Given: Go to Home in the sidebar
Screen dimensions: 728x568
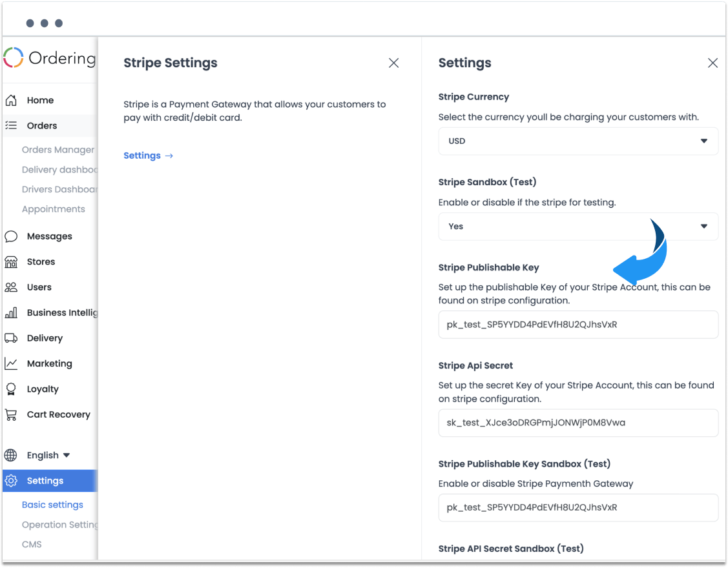Looking at the screenshot, I should 41,100.
